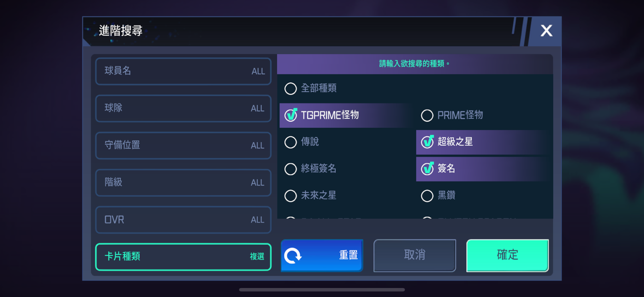Screen dimensions: 644x297
Task: Click the circular arrow reset icon
Action: 293,256
